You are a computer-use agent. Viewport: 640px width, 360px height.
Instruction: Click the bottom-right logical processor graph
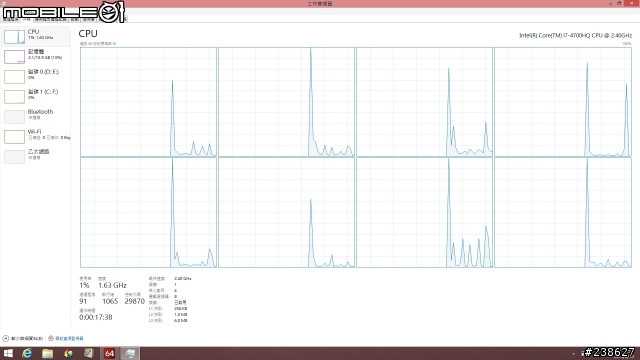click(x=563, y=213)
